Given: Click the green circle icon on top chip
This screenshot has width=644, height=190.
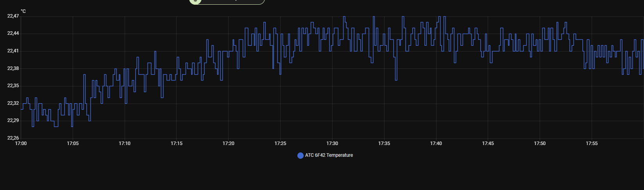Looking at the screenshot, I should tap(195, 1).
